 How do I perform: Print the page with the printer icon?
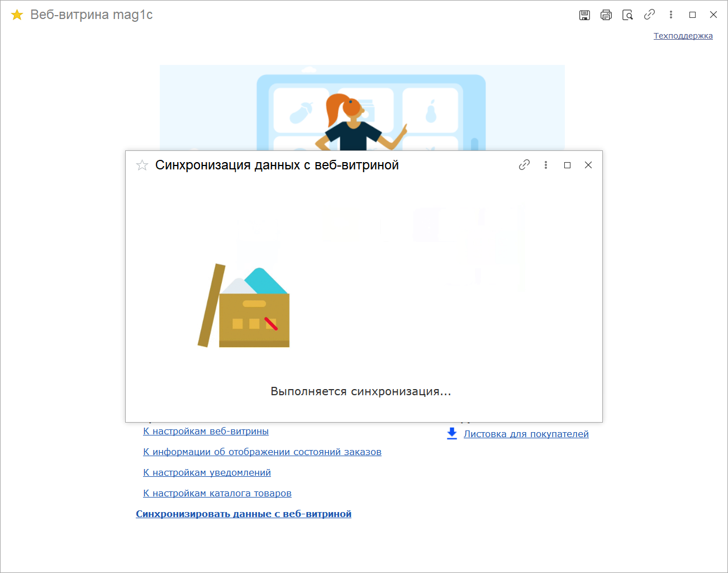point(606,15)
